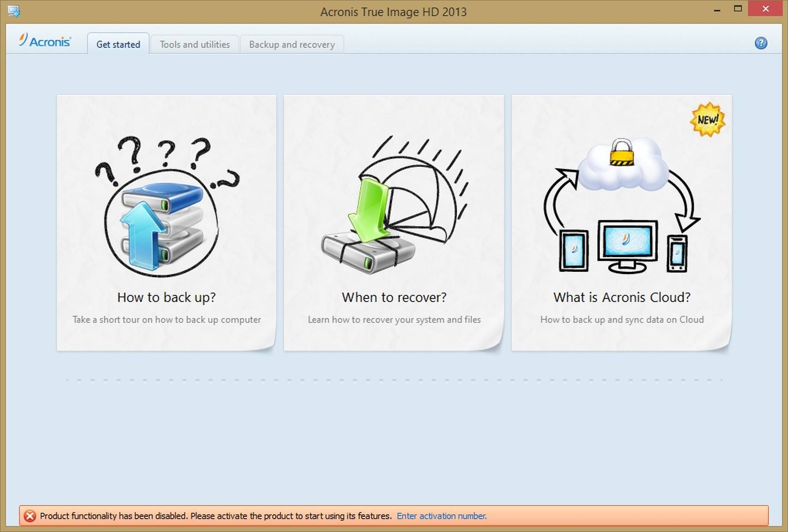The image size is (788, 532).
Task: Click the Acronis logo
Action: [45, 41]
